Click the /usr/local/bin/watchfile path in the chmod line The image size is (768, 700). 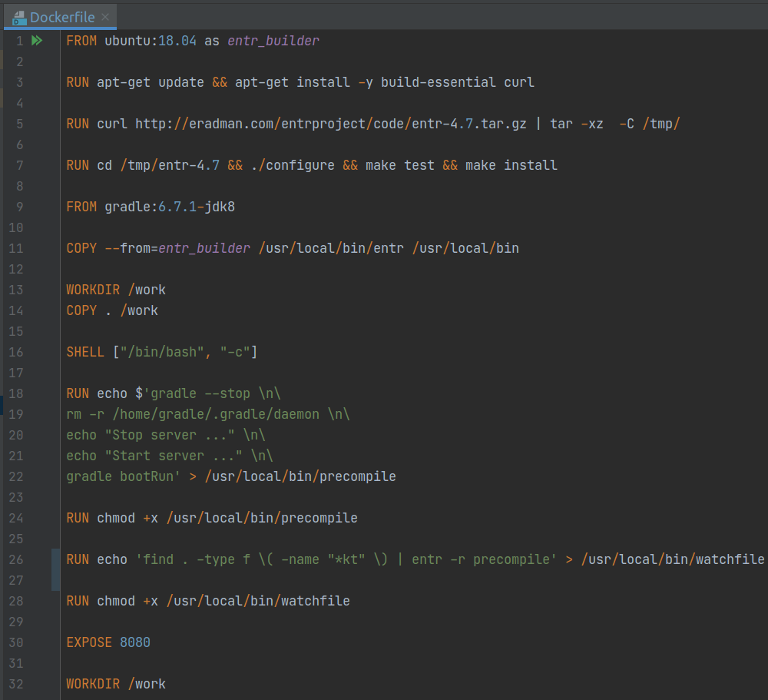(258, 601)
